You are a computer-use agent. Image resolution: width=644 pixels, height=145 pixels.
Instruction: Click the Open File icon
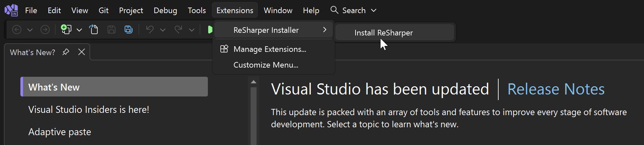tap(94, 30)
